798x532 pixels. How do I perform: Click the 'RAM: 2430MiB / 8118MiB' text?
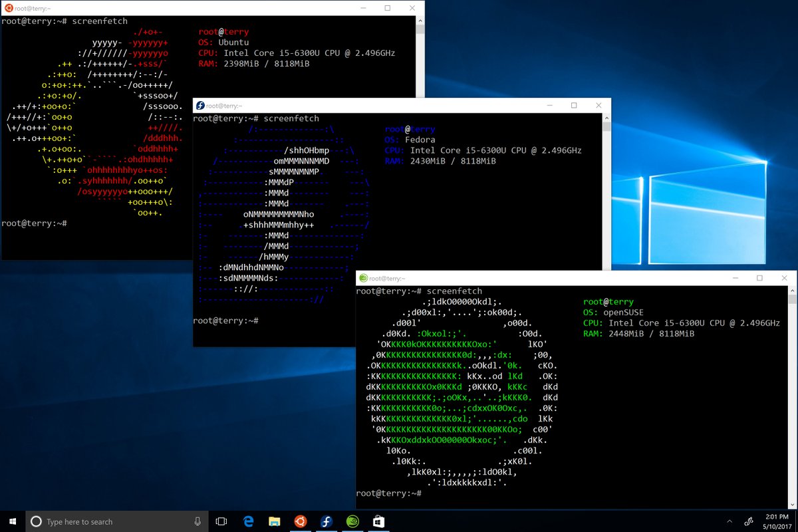(440, 161)
